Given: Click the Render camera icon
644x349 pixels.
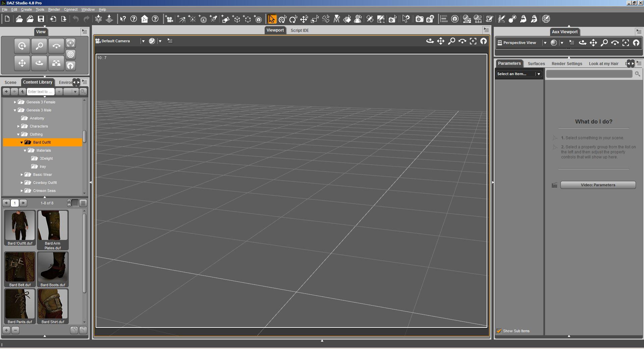Looking at the screenshot, I should click(x=419, y=19).
